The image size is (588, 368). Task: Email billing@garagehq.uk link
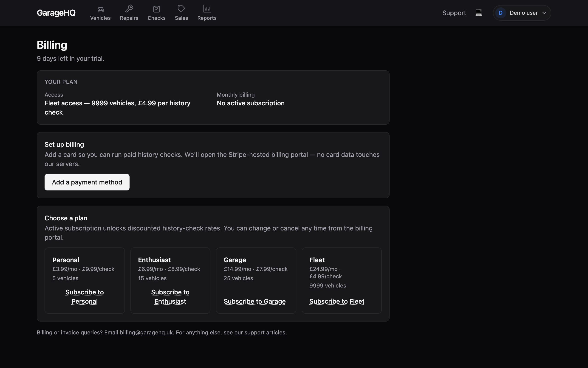(x=146, y=333)
